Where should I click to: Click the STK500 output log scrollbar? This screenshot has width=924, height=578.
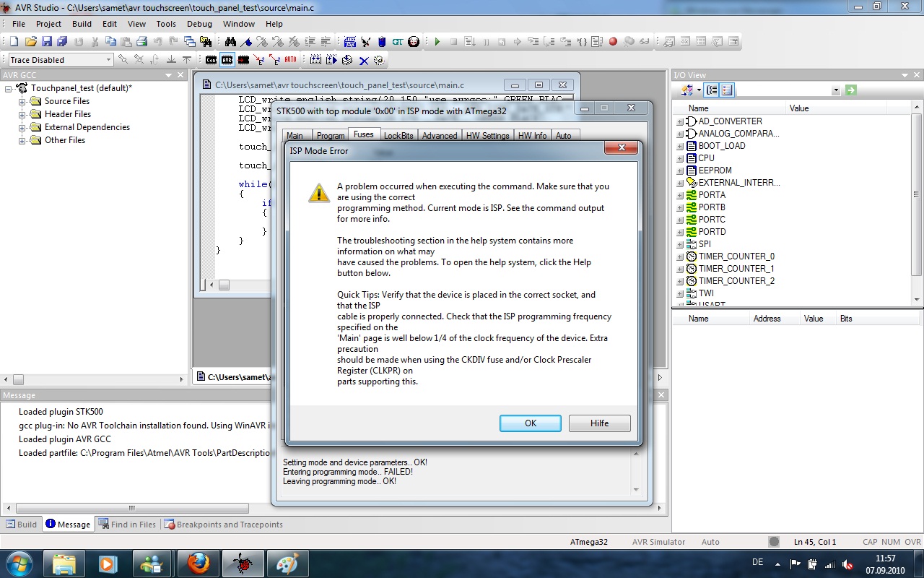636,472
